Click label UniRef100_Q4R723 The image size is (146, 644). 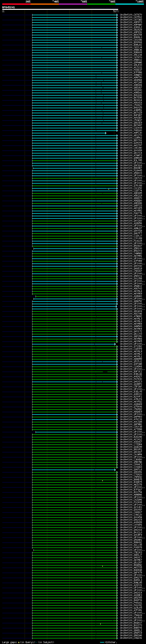pos(131,206)
